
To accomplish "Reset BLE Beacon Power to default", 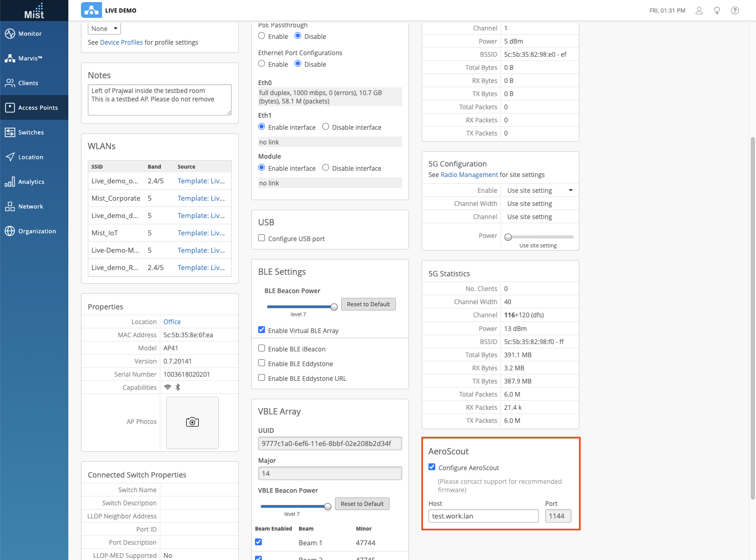I will coord(368,304).
